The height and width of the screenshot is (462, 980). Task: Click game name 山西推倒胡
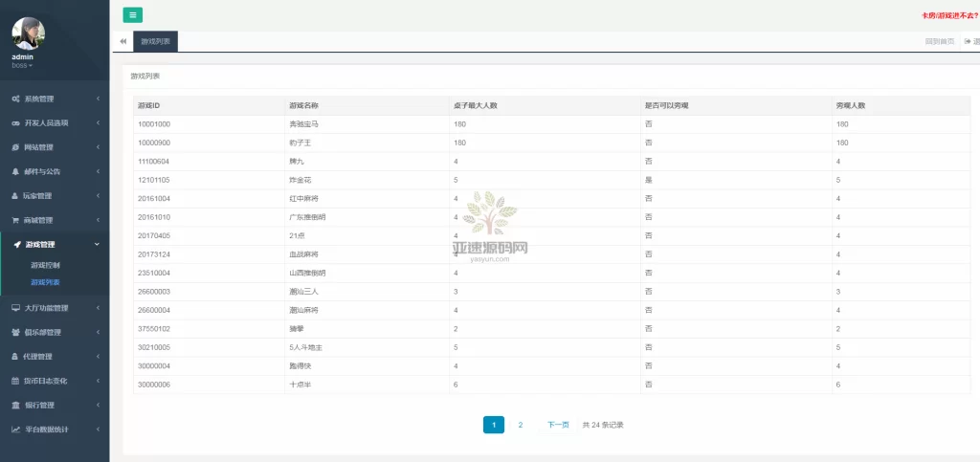pos(307,274)
